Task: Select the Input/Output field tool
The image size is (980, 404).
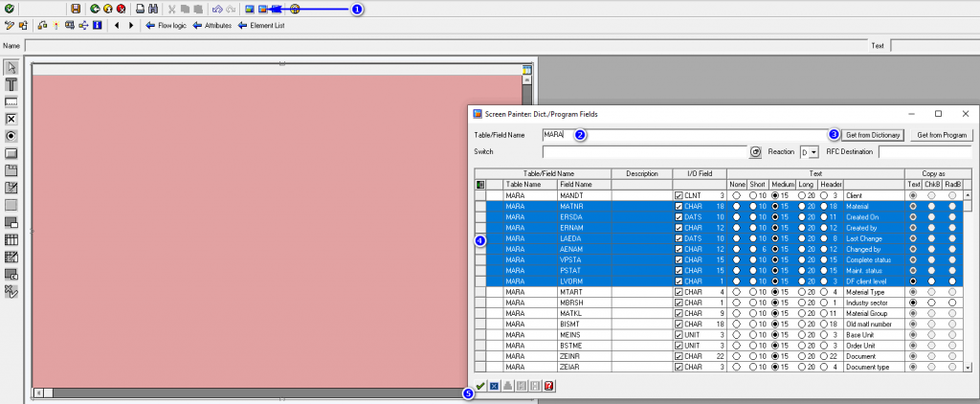Action: [x=11, y=101]
